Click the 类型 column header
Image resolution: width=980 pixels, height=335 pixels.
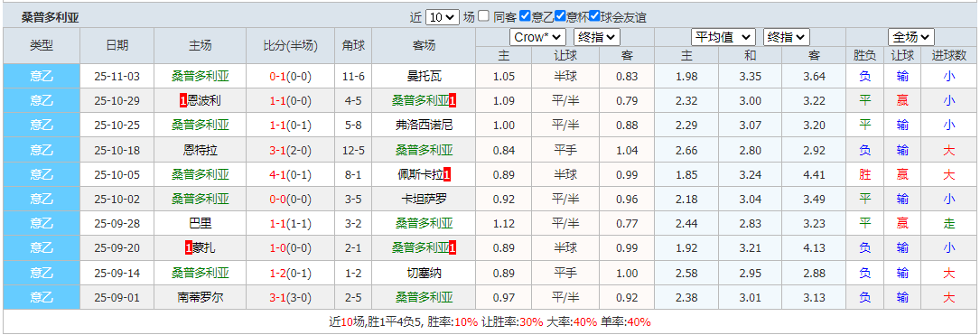[42, 46]
